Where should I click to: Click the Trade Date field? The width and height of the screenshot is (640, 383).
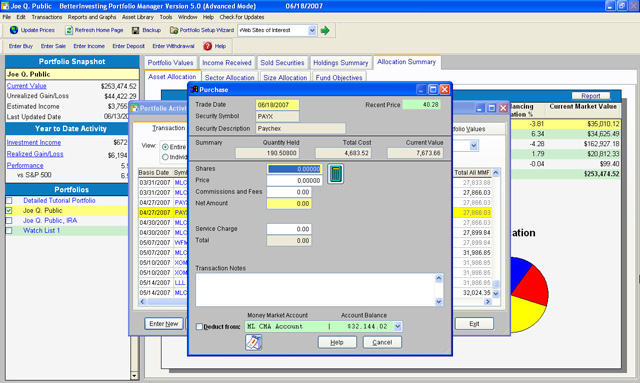click(x=277, y=105)
